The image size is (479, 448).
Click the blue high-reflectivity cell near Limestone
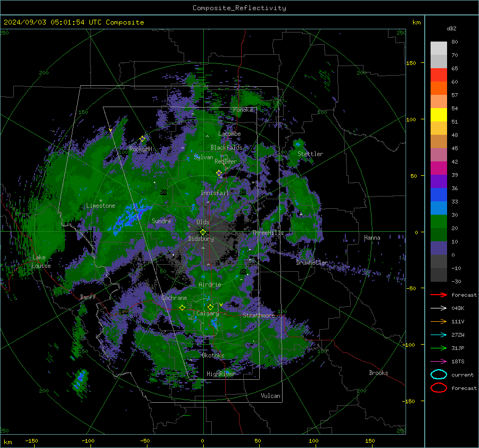[x=130, y=216]
